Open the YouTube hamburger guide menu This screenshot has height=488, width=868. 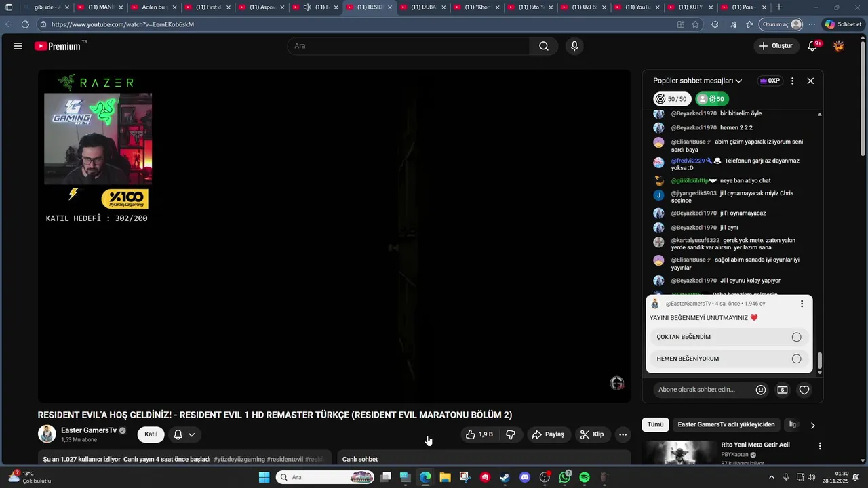click(x=18, y=46)
